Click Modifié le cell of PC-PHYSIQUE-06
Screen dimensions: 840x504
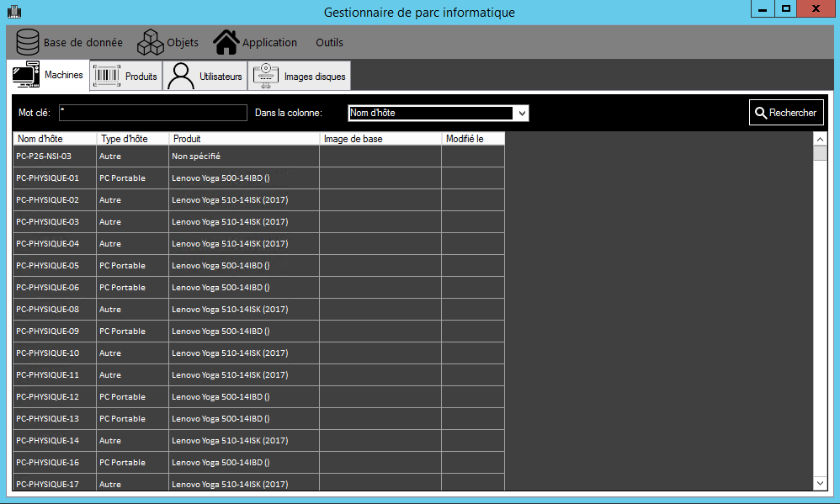click(x=473, y=288)
